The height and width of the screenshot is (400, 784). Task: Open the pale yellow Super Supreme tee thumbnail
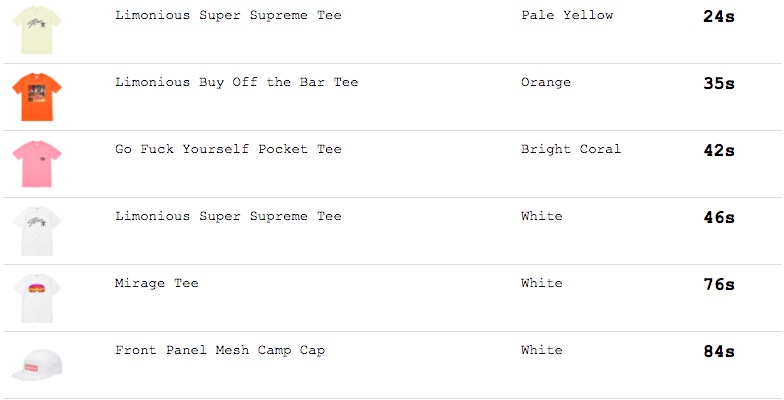point(37,30)
